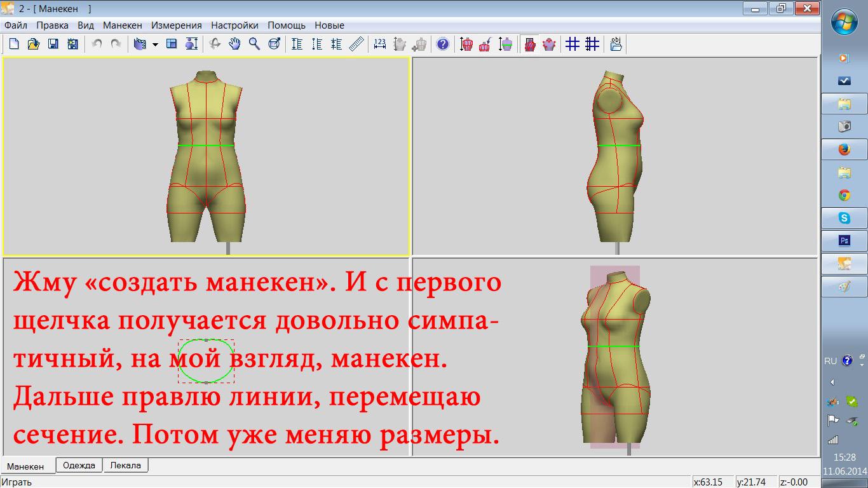Open Photoshop from the taskbar

(x=844, y=241)
